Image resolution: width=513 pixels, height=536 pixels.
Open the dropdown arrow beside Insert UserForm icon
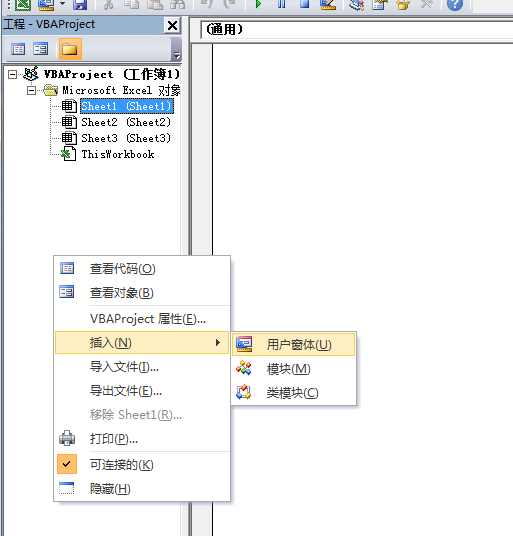pyautogui.click(x=63, y=3)
